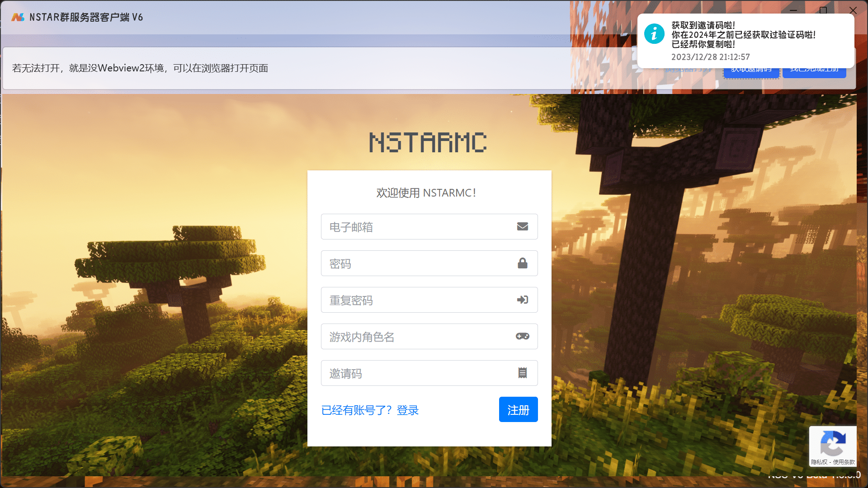This screenshot has height=488, width=868.
Task: Click the notification timestamp 2023/12/28 21:12:57
Action: click(x=710, y=57)
